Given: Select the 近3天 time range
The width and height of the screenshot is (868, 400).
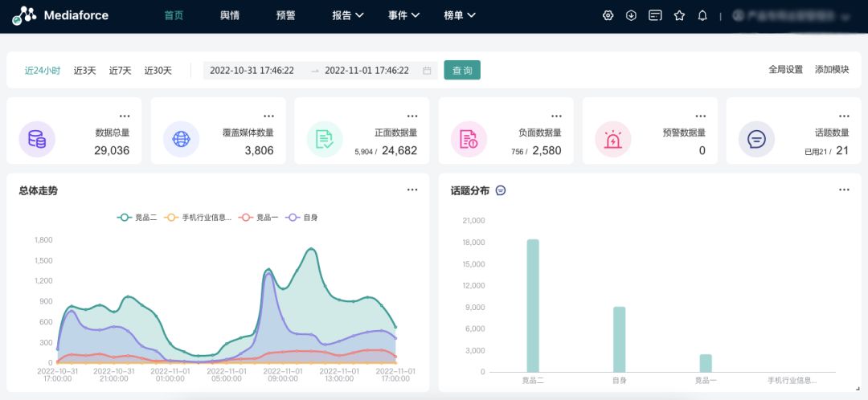Looking at the screenshot, I should [x=84, y=70].
